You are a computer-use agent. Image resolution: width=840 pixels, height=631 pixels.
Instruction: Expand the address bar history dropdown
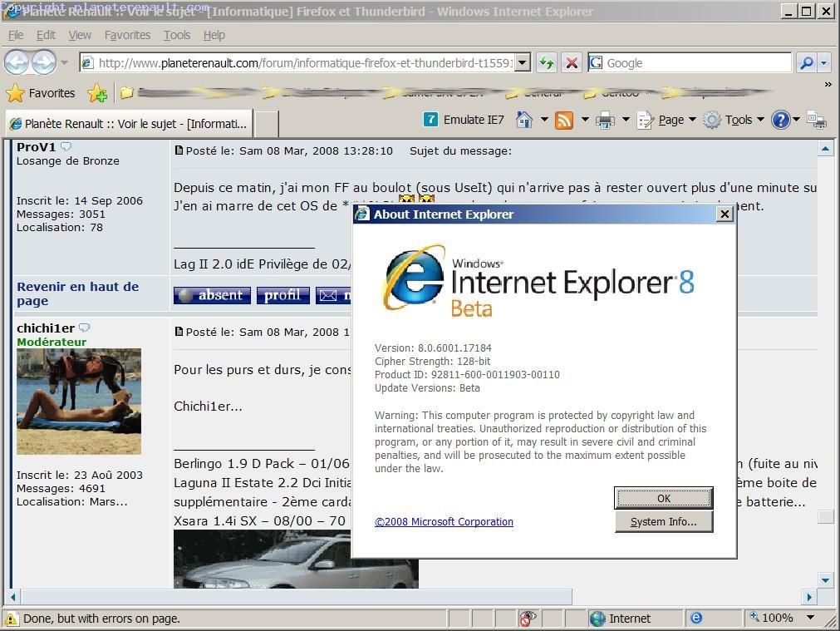[523, 62]
